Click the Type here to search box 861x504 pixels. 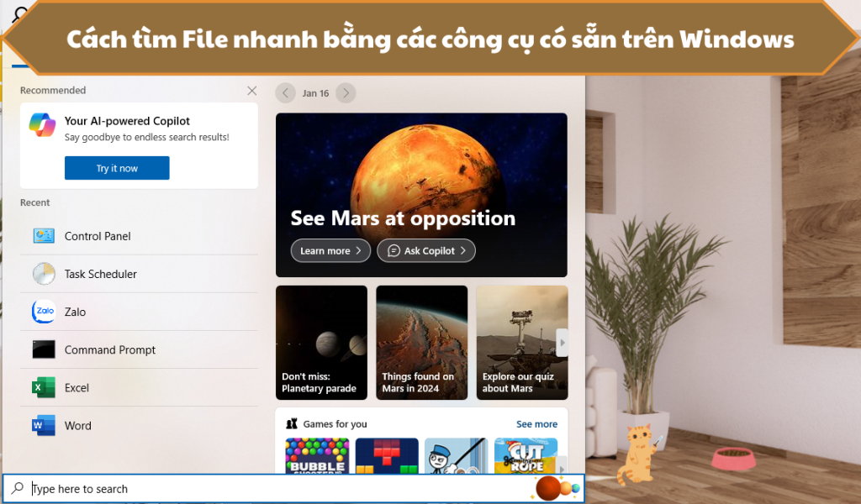tap(277, 489)
